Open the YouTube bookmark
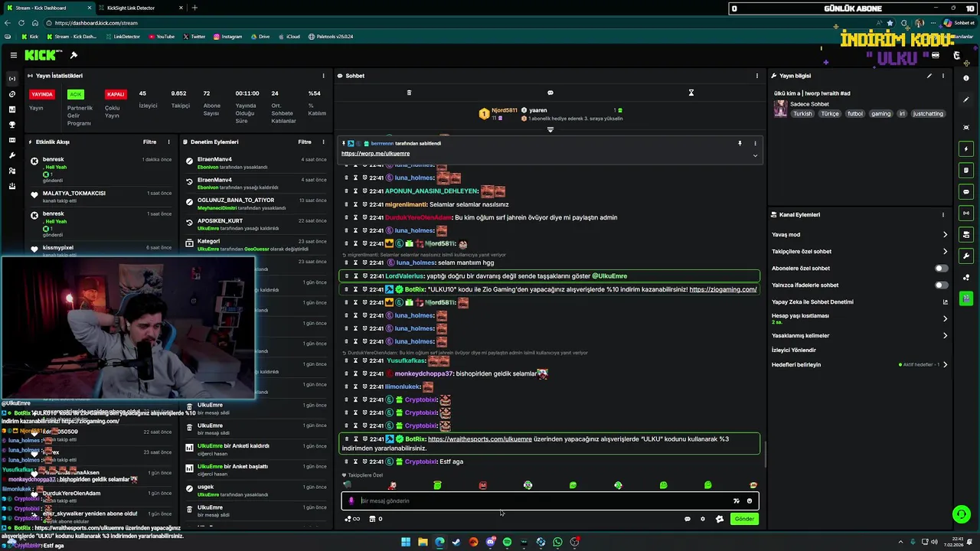Viewport: 980px width, 551px height. tap(162, 37)
